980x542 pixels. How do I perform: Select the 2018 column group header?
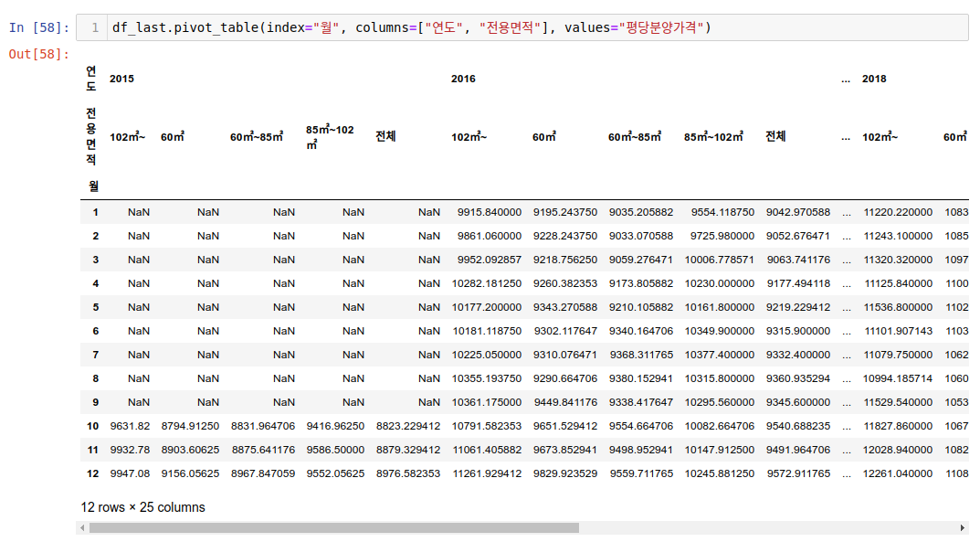point(874,79)
